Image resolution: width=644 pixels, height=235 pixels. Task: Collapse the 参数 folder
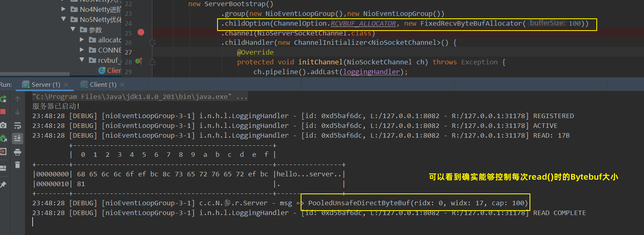coord(73,29)
